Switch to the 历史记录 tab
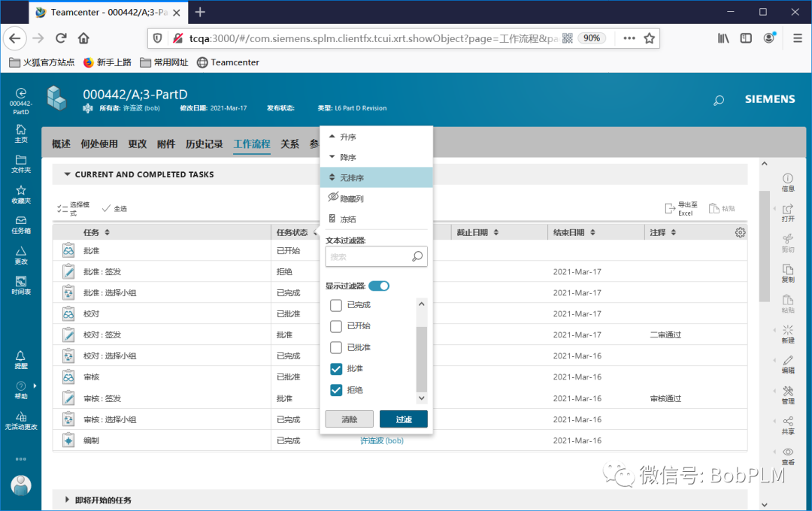This screenshot has height=511, width=812. coord(204,144)
